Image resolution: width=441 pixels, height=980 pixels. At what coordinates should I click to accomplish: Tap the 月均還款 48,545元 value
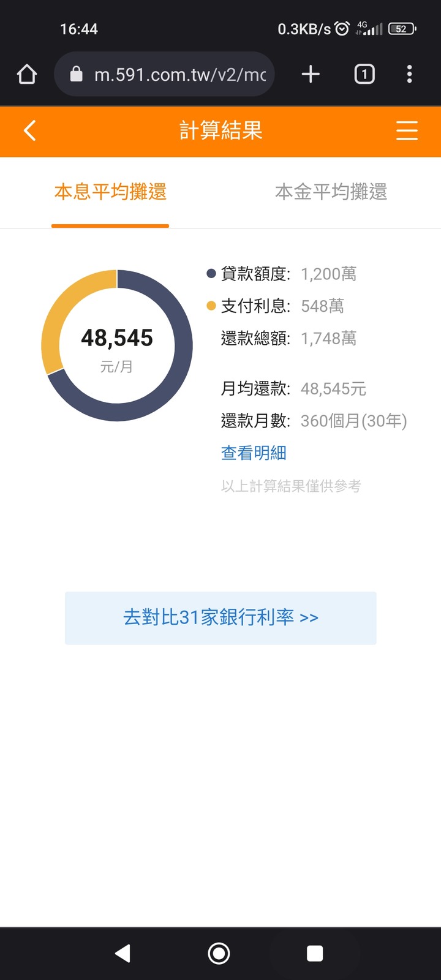333,389
